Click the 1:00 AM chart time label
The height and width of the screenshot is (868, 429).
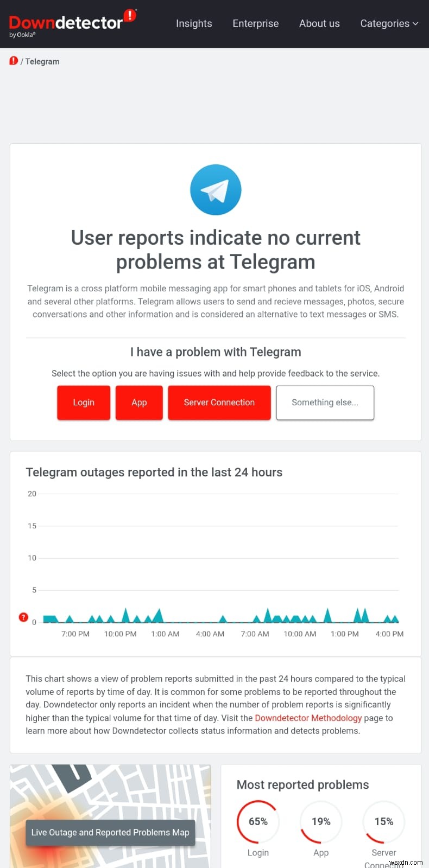165,634
